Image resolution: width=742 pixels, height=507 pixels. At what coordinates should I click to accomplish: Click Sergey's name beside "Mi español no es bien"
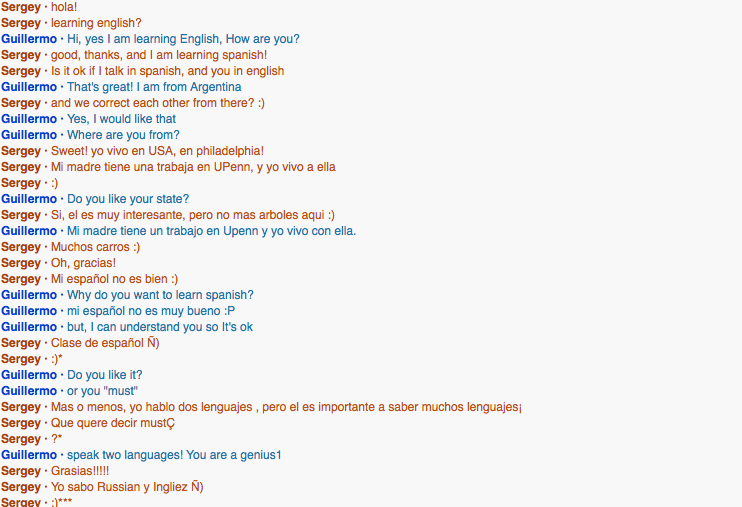click(x=21, y=279)
